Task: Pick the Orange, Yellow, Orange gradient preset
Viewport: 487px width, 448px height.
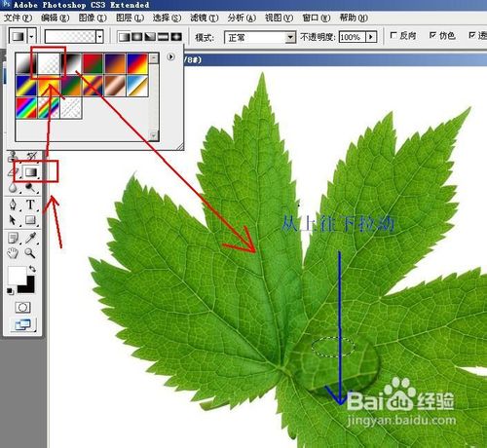Action: pos(49,86)
